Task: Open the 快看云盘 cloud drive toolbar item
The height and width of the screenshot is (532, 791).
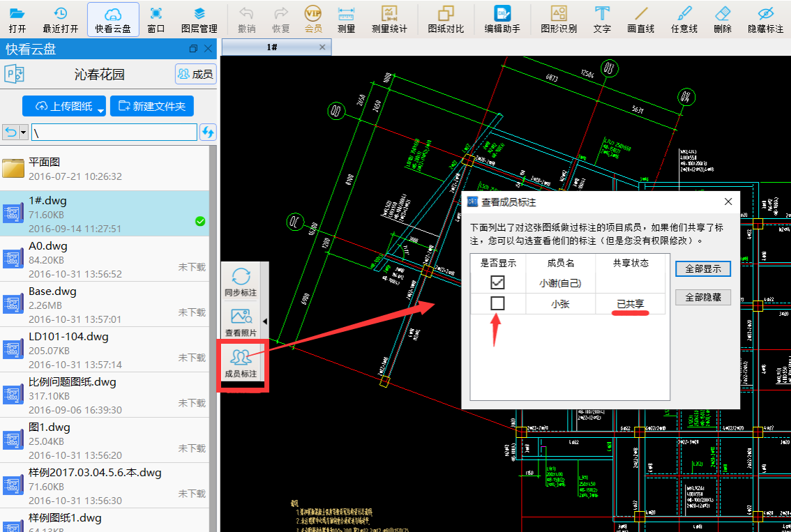Action: click(113, 19)
